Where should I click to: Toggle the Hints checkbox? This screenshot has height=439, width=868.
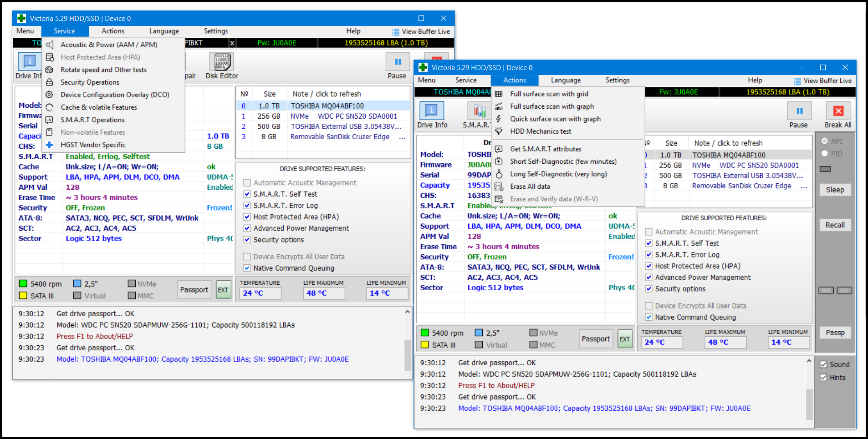tap(823, 378)
